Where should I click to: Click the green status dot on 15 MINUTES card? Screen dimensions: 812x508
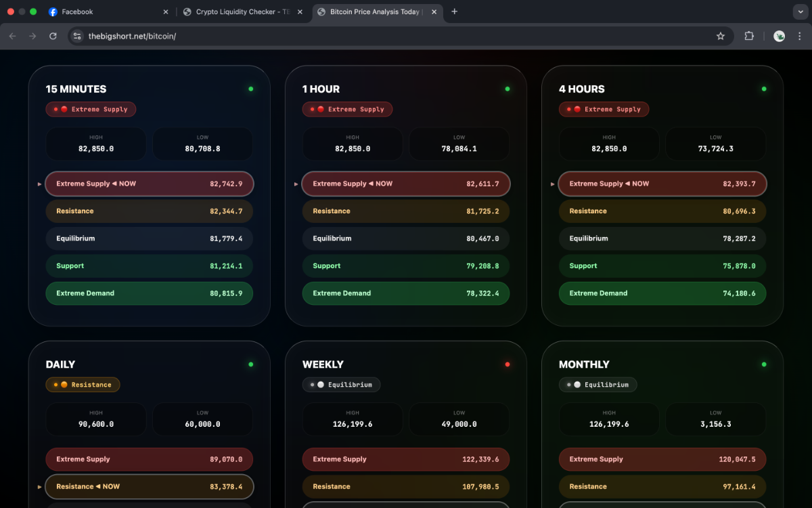point(251,89)
